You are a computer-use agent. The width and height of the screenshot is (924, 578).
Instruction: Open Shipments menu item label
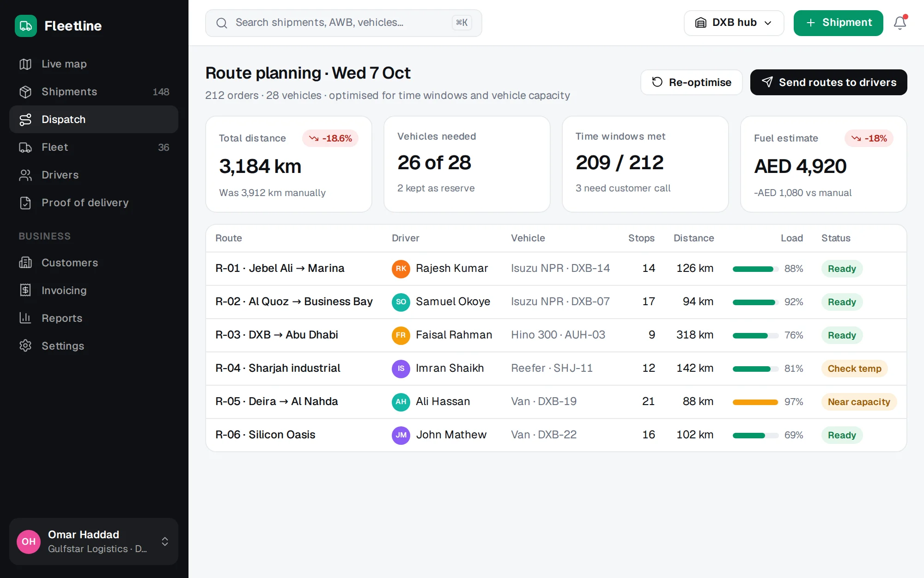click(x=69, y=92)
